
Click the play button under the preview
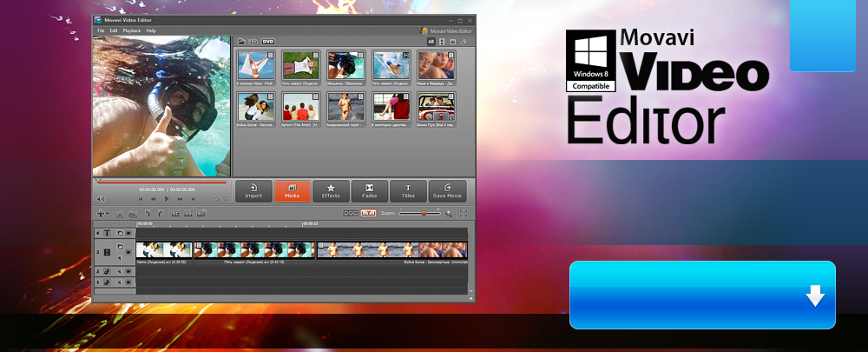[x=167, y=198]
